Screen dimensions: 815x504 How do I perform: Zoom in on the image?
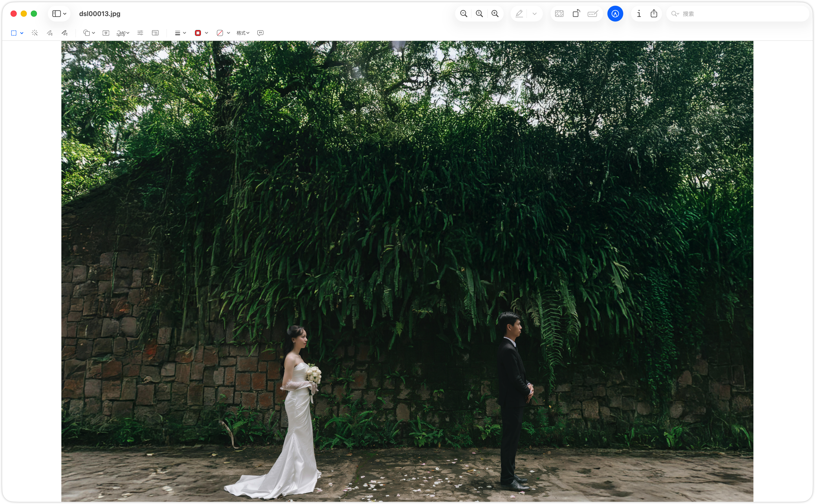tap(495, 14)
